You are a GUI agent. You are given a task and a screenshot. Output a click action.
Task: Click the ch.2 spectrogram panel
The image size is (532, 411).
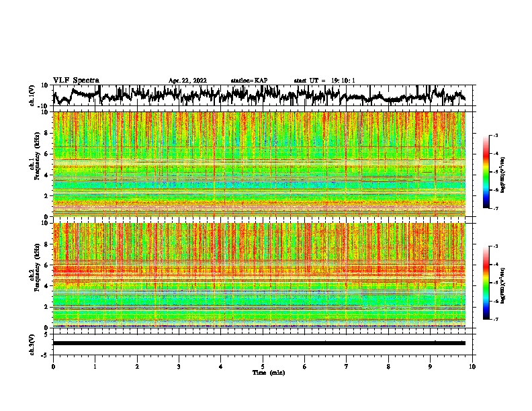259,275
